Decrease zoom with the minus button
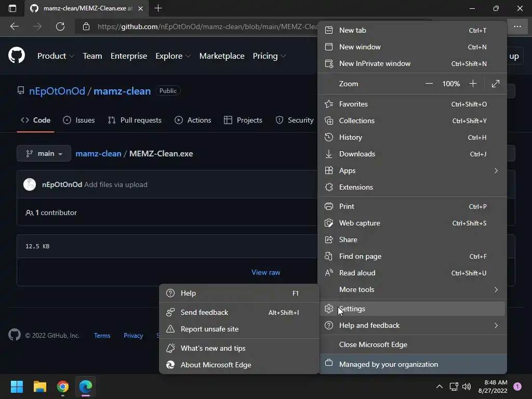 (429, 84)
